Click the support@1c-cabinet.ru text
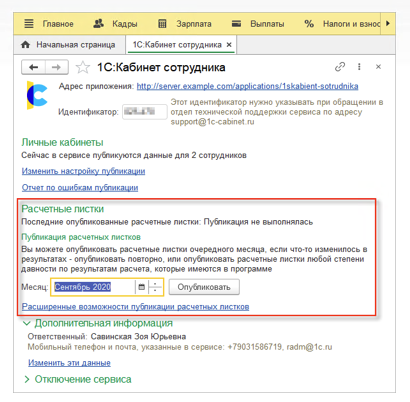Screen dimensions: 410x402 (x=212, y=122)
